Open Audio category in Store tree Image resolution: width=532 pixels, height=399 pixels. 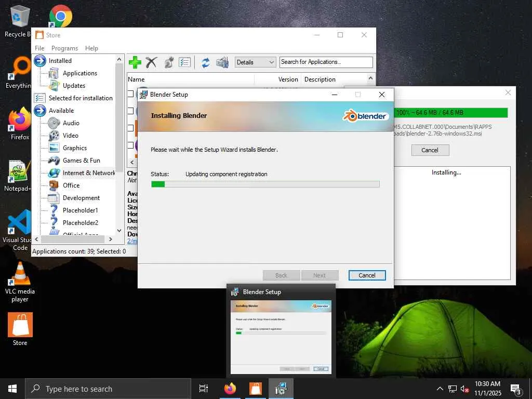[x=71, y=123]
